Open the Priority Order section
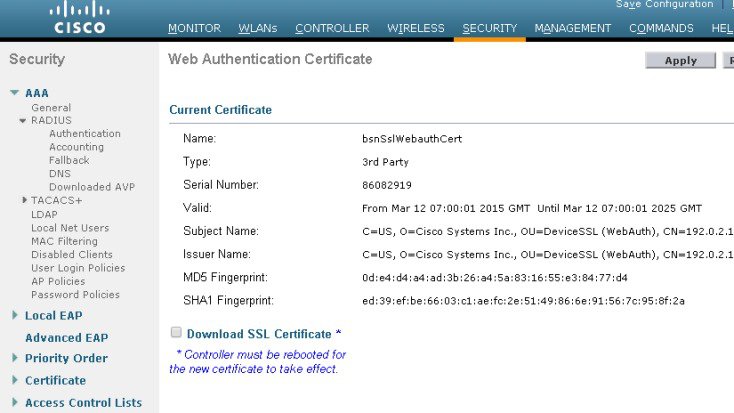 click(66, 358)
